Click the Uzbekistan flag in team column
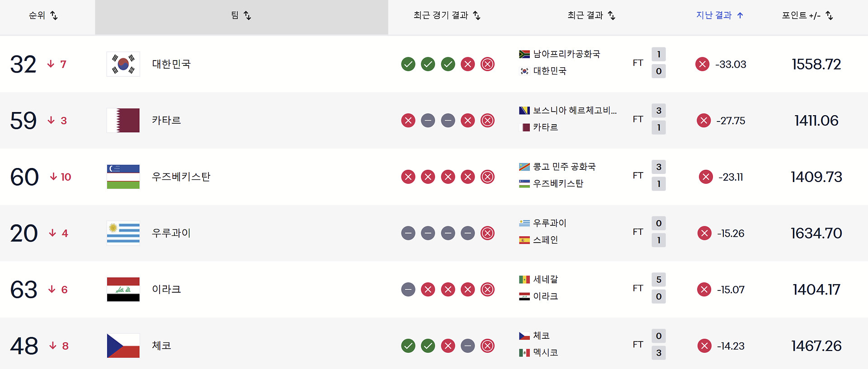The width and height of the screenshot is (868, 369). click(x=123, y=177)
